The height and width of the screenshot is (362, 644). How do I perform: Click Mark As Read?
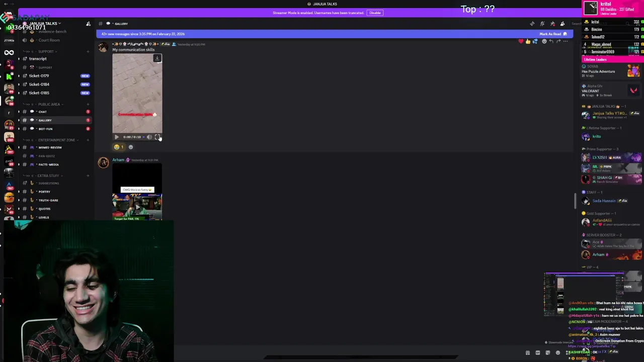[x=553, y=34]
